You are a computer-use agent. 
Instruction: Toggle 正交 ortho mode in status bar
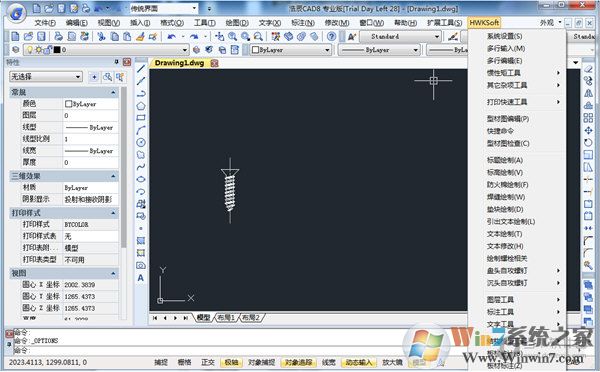[208, 362]
